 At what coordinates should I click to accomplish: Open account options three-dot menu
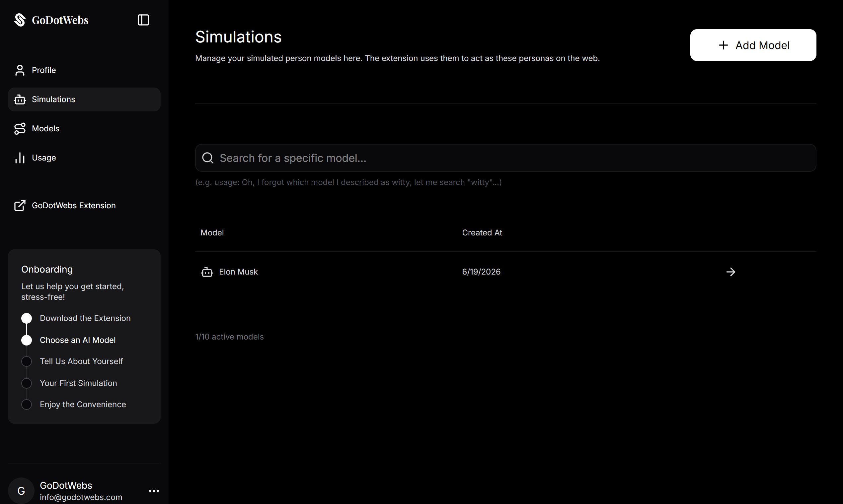[x=154, y=491]
